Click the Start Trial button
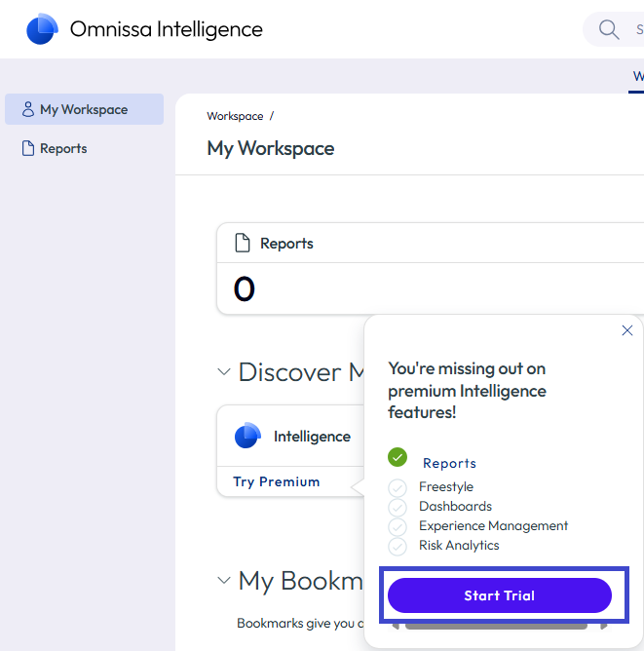 (x=500, y=595)
